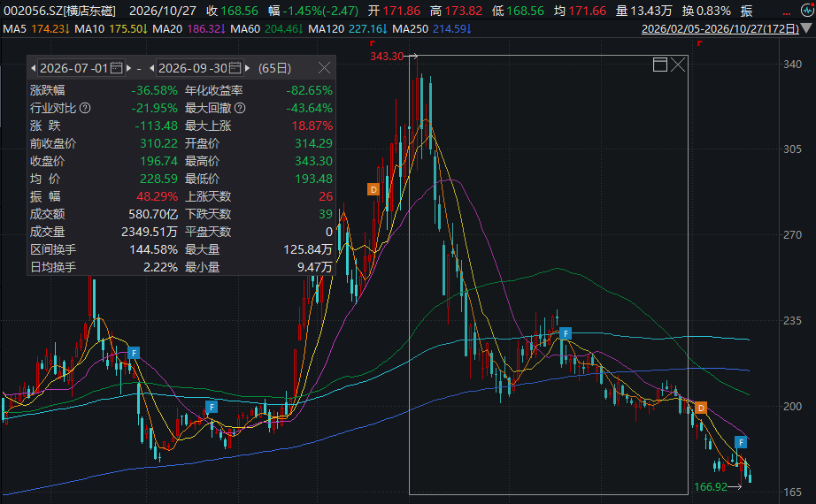Open the start date calendar picker
This screenshot has width=816, height=504.
pyautogui.click(x=117, y=67)
